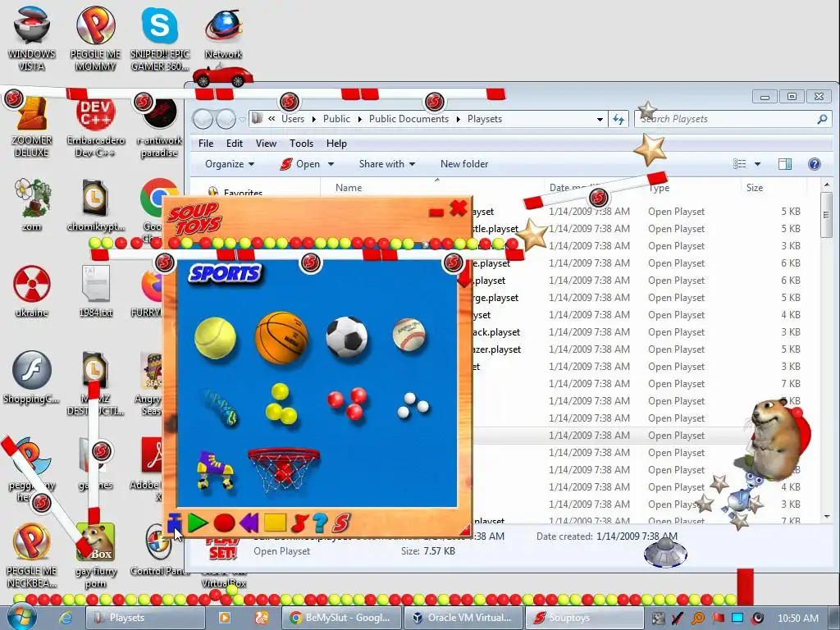840x630 pixels.
Task: Choose the three red balls toy
Action: [x=348, y=404]
